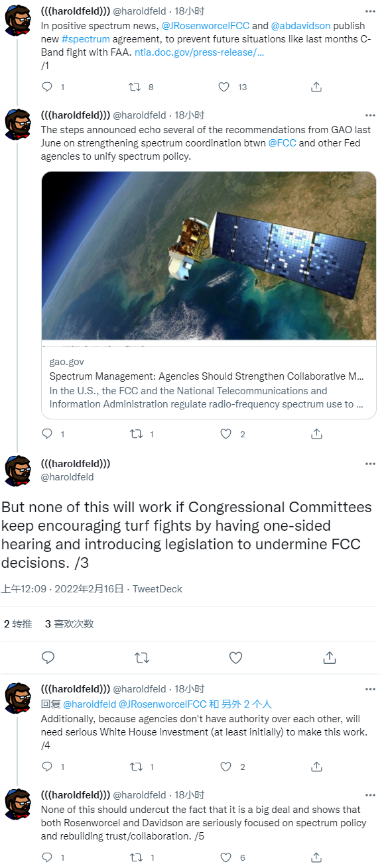Open the more options menu on the first tweet

click(370, 10)
